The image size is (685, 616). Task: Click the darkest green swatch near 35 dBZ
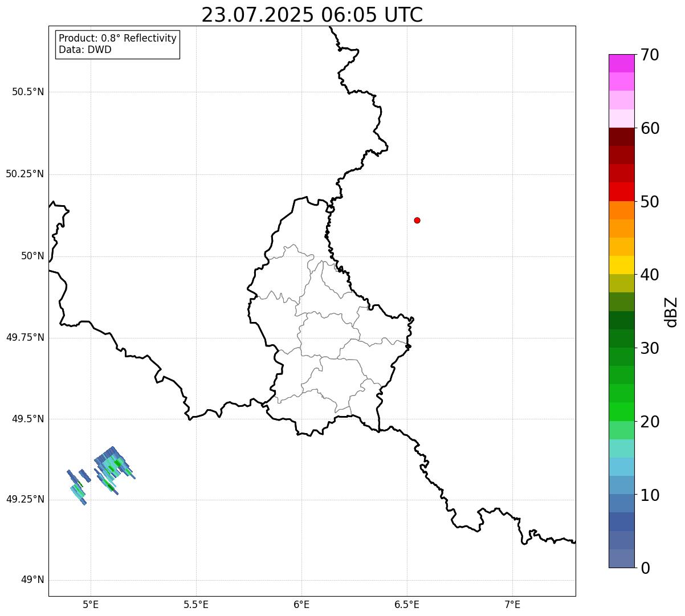(x=621, y=320)
